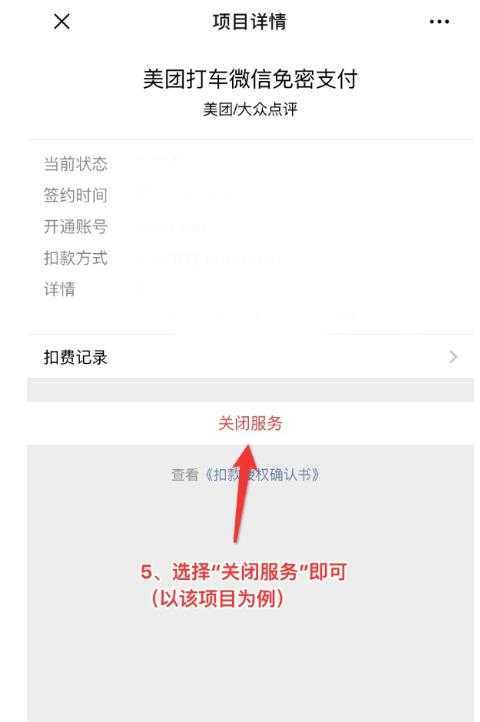Select the red note (以该项目为例)
480x722 pixels.
click(x=217, y=599)
